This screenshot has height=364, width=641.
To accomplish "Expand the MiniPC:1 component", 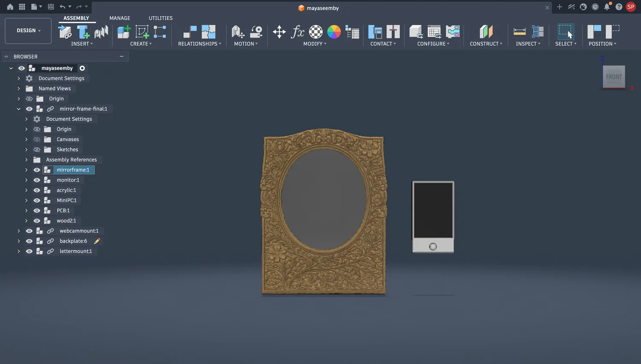I will 26,200.
